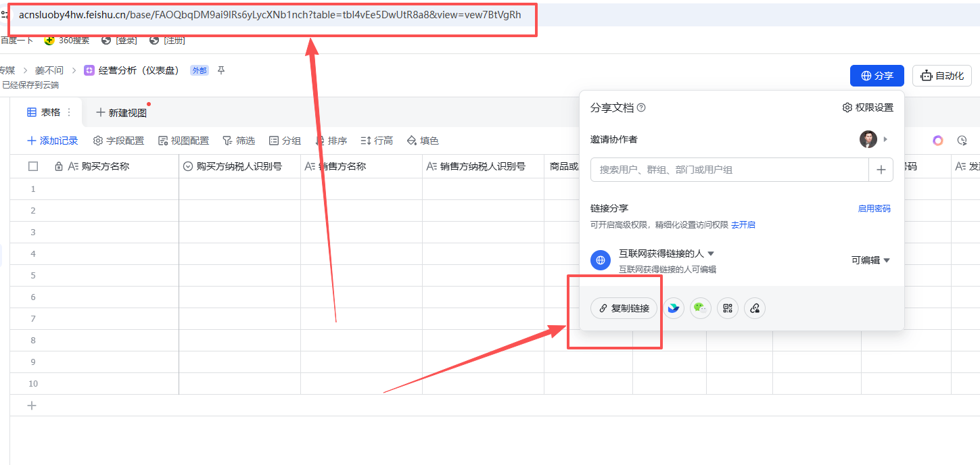This screenshot has height=465, width=980.
Task: Open the QR code share icon
Action: coord(728,308)
